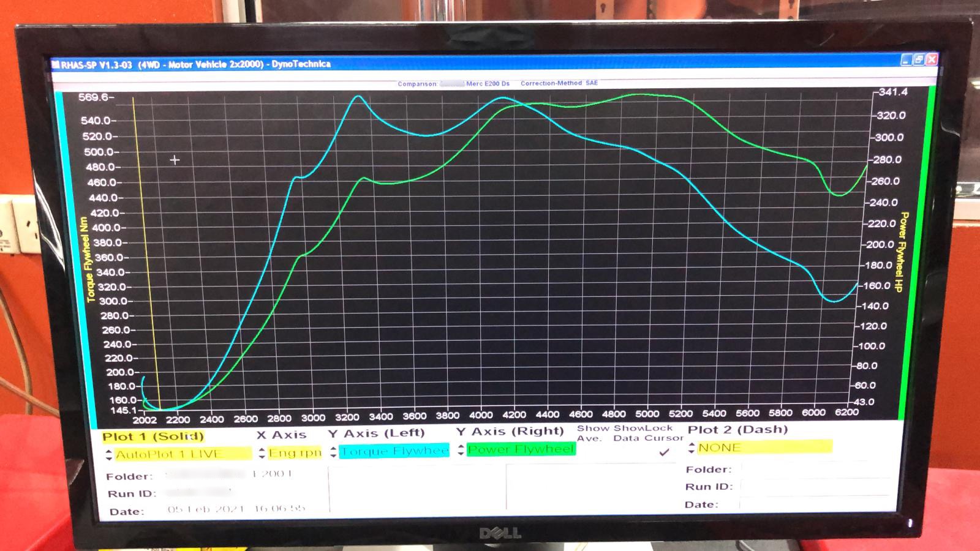The image size is (980, 551).
Task: Click the restore window button in title bar
Action: coord(918,60)
